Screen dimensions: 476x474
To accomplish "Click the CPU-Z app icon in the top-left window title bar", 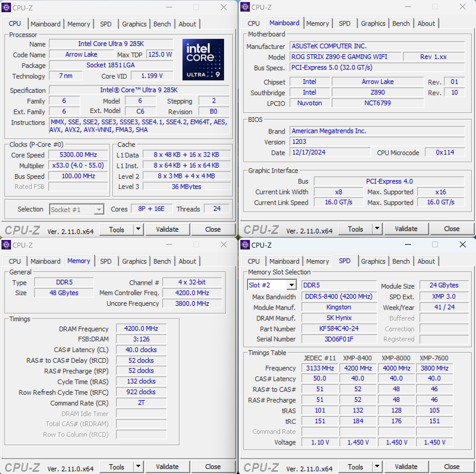I will (x=6, y=7).
